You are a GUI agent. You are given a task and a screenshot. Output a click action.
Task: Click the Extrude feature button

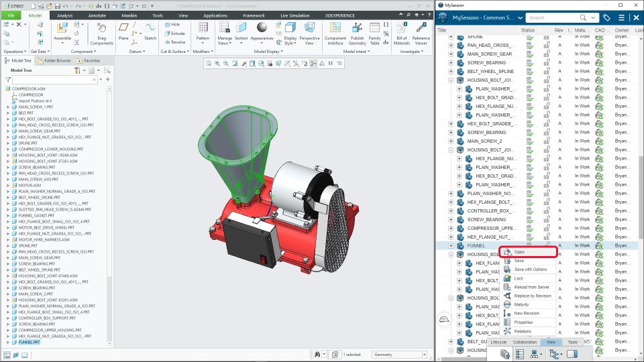pos(174,34)
